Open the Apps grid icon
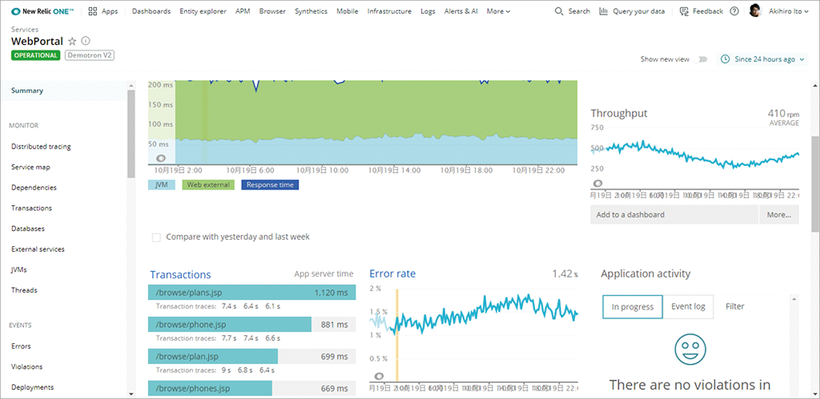The height and width of the screenshot is (399, 820). tap(93, 11)
